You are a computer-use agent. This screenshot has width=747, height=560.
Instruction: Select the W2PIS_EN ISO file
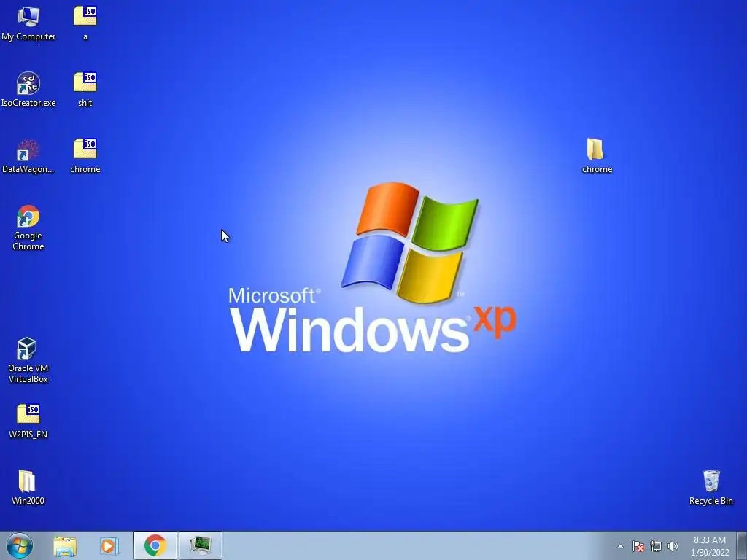coord(28,421)
